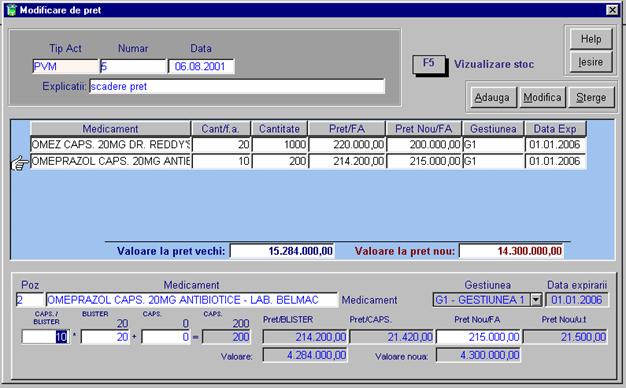Click the Sterge button

591,97
